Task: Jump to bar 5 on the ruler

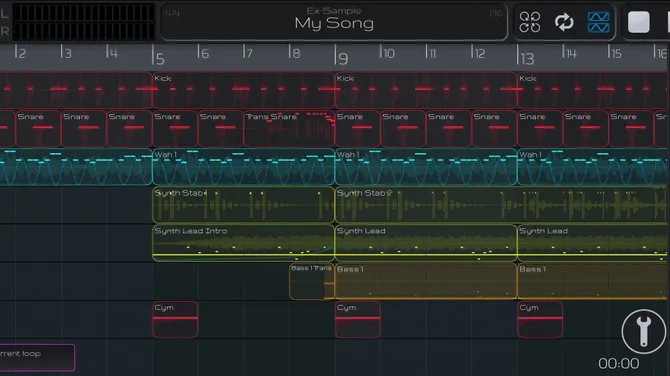Action: 158,56
